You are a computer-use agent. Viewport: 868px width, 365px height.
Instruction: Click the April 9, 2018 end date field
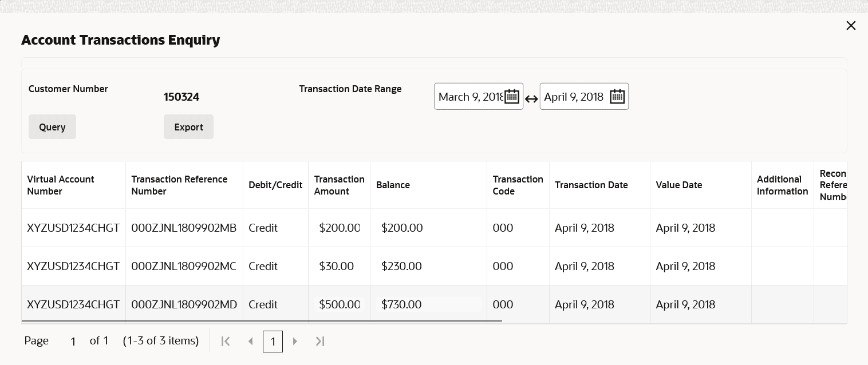coord(574,97)
